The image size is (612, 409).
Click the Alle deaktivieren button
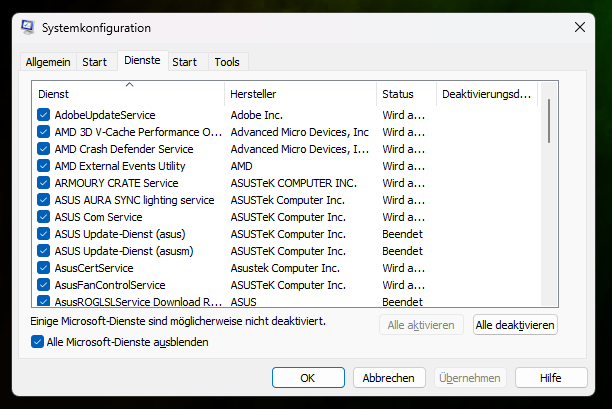tap(515, 325)
